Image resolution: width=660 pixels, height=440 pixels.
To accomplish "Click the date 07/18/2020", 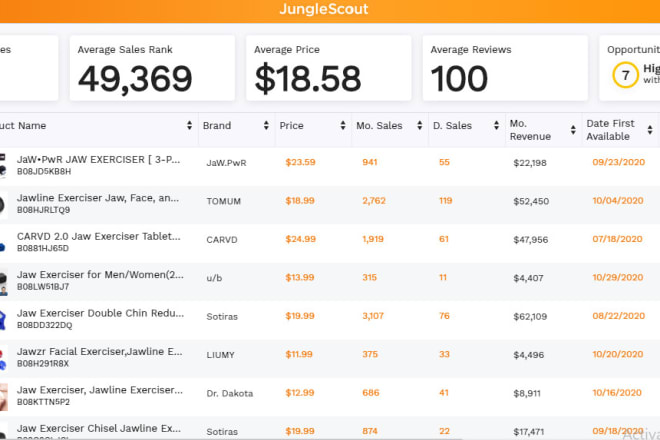I will [617, 239].
